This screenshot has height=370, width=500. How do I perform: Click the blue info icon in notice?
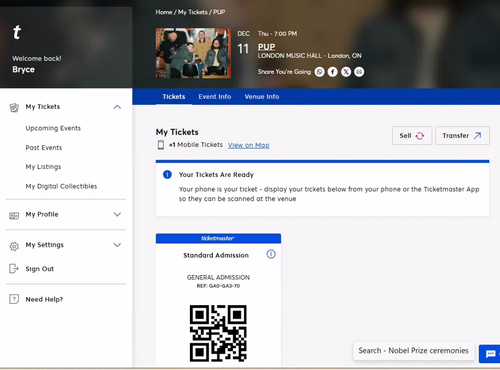tap(167, 174)
